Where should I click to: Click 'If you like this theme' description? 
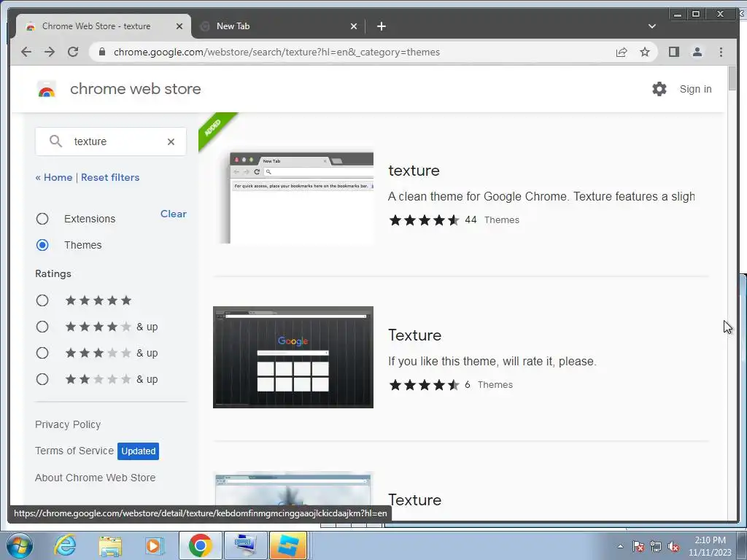(492, 361)
